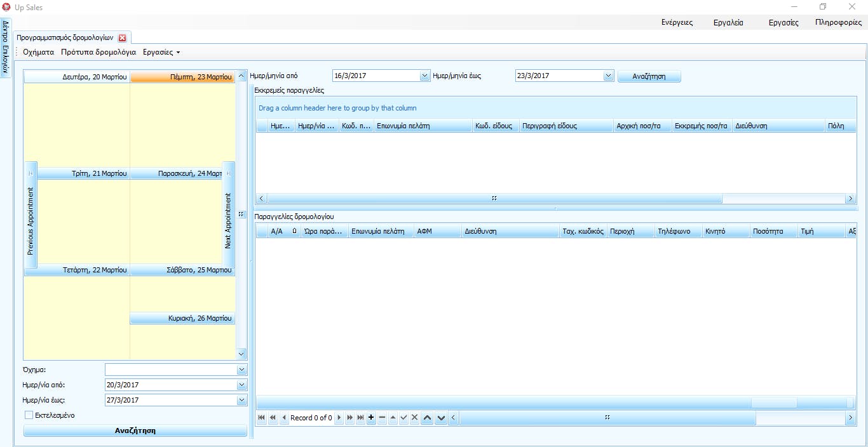Click Αναζήτηση button beside the date range
This screenshot has width=868, height=447.
tap(649, 76)
